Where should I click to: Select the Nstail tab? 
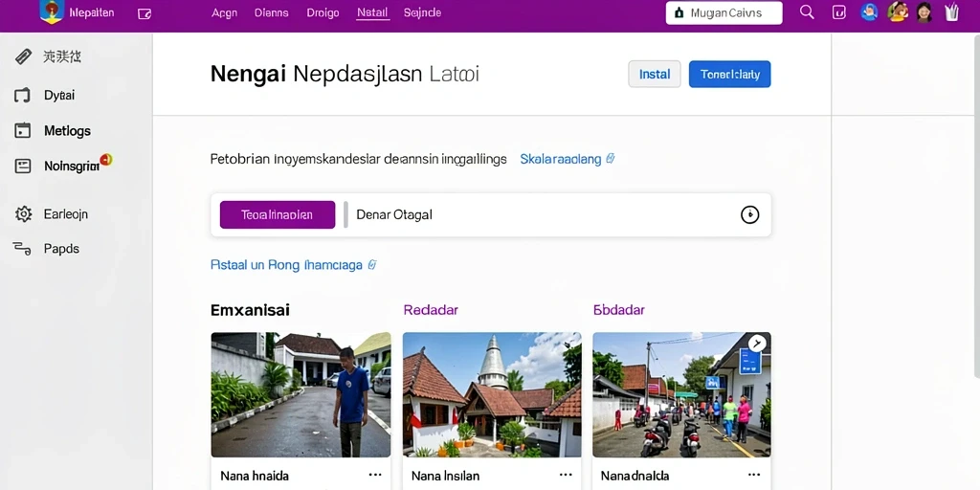372,12
